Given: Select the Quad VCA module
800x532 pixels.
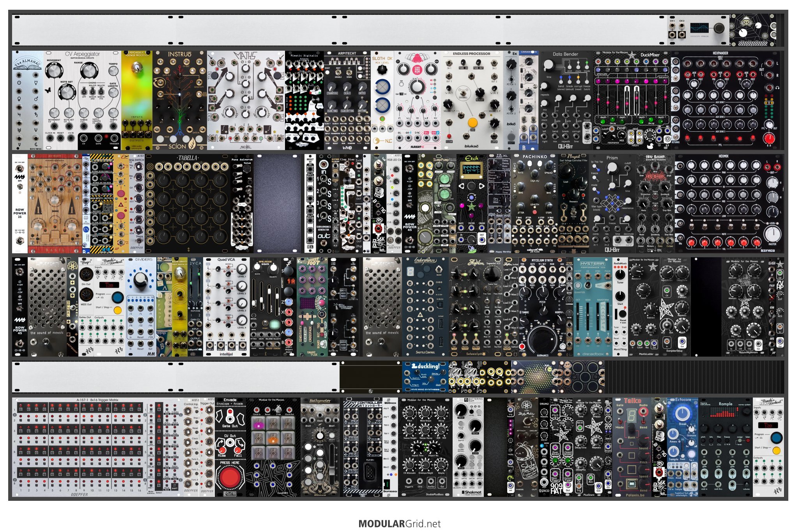Looking at the screenshot, I should pyautogui.click(x=227, y=307).
